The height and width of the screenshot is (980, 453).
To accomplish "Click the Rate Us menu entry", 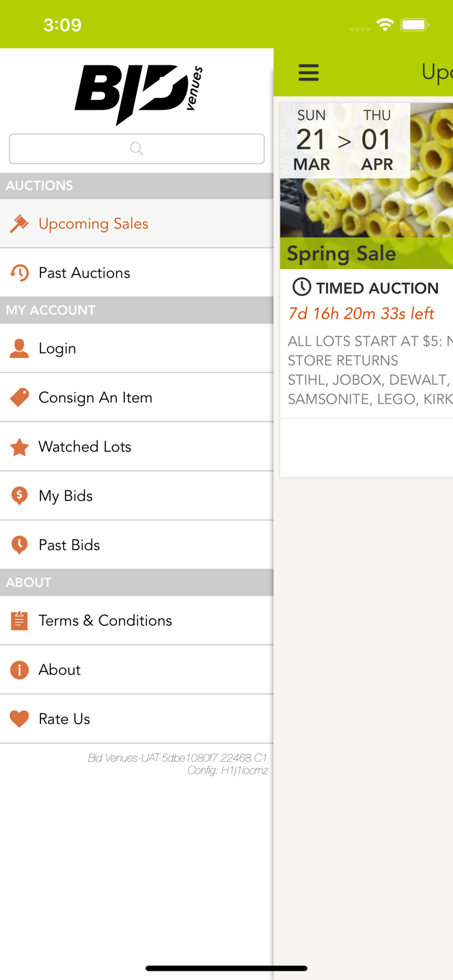I will 63,719.
